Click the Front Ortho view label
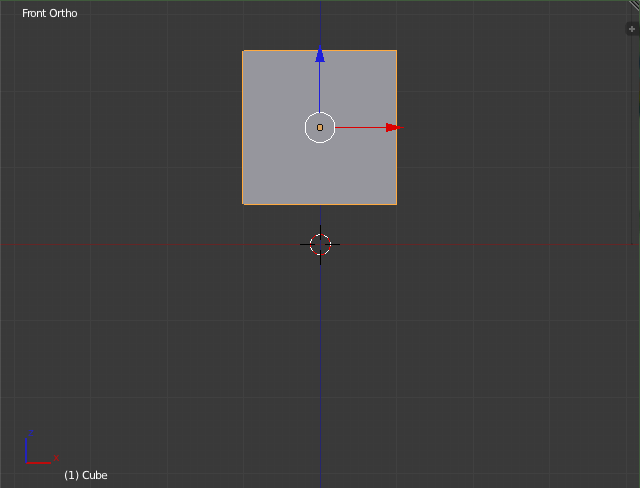This screenshot has height=488, width=640. pyautogui.click(x=50, y=13)
